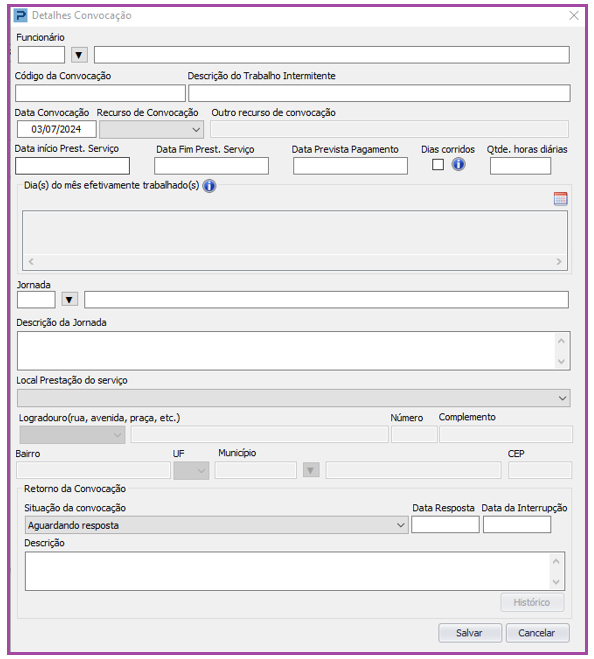Click the Qtde. horas diárias field

pyautogui.click(x=520, y=166)
